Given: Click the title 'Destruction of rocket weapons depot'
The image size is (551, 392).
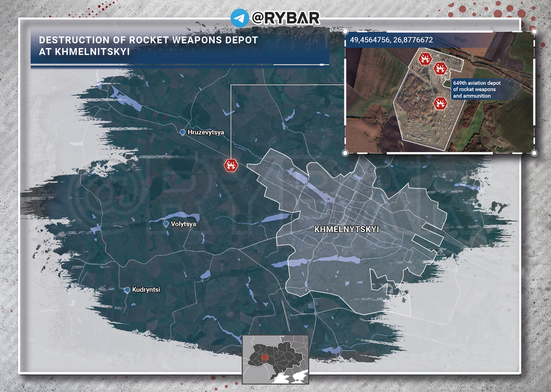Looking at the screenshot, I should tap(148, 46).
